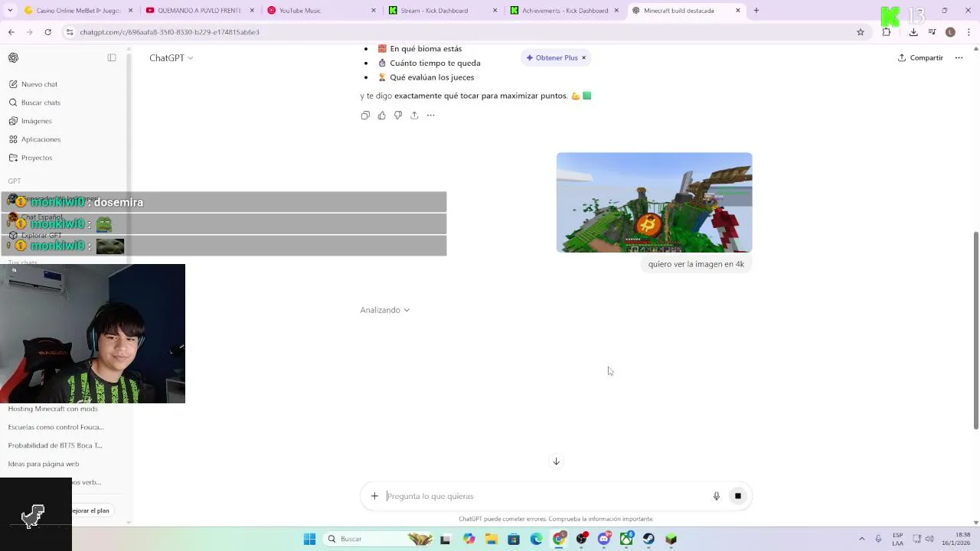
Task: Open Imágenes section
Action: coord(36,121)
